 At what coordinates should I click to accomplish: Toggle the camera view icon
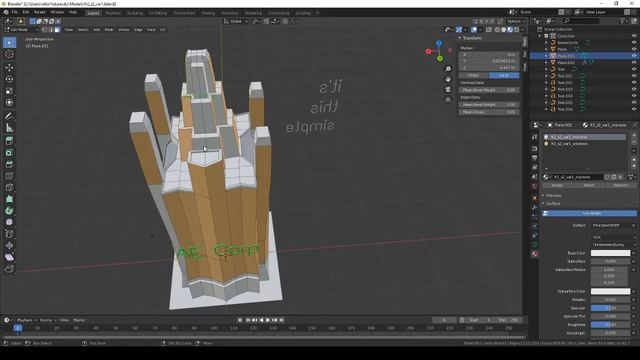pos(448,89)
